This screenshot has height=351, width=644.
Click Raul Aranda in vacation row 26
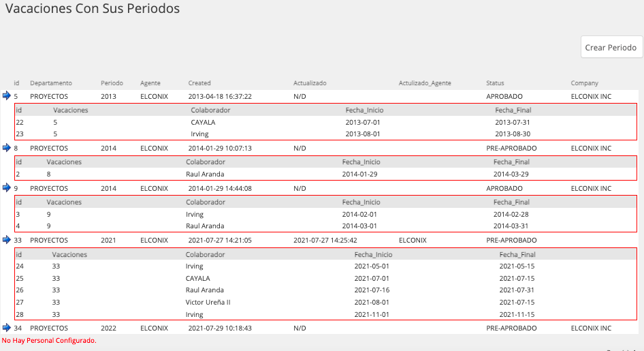[204, 290]
